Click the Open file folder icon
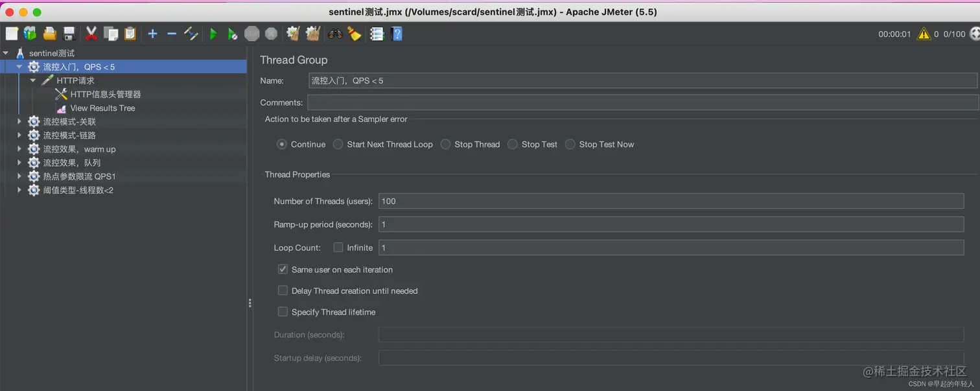 (50, 34)
